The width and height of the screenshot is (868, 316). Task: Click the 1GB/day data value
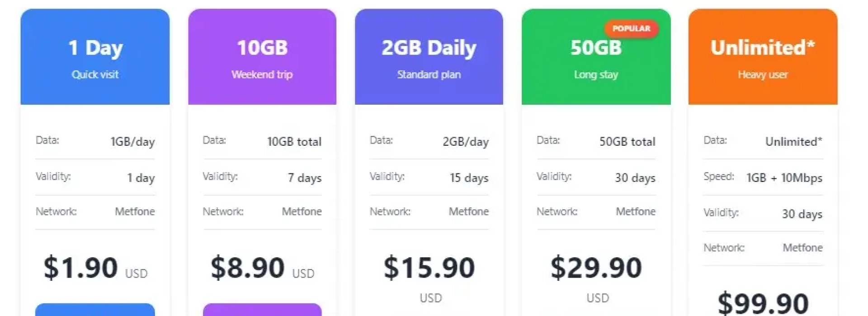click(x=132, y=142)
